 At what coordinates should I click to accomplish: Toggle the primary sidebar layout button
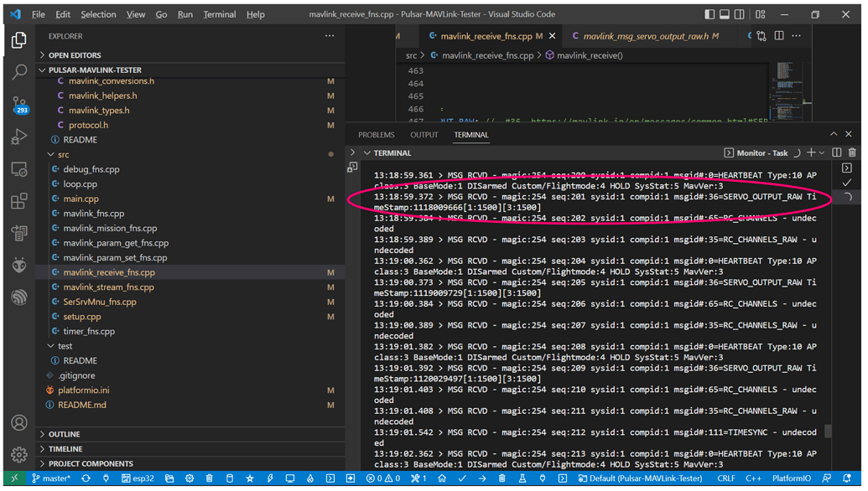[x=709, y=14]
